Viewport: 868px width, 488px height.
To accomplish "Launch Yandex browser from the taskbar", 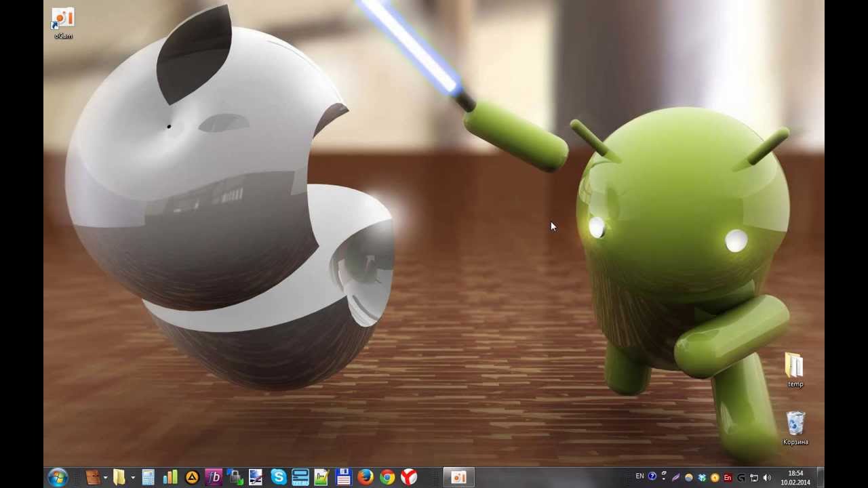I will pyautogui.click(x=409, y=477).
